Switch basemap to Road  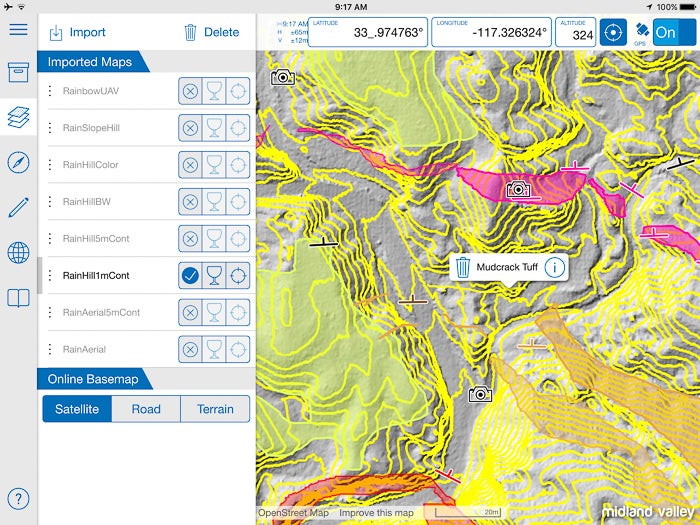point(146,409)
